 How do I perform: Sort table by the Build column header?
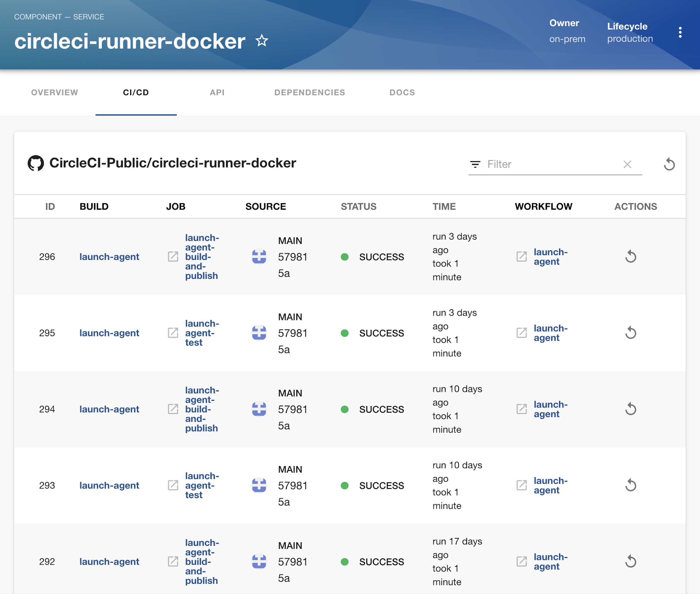[x=94, y=206]
